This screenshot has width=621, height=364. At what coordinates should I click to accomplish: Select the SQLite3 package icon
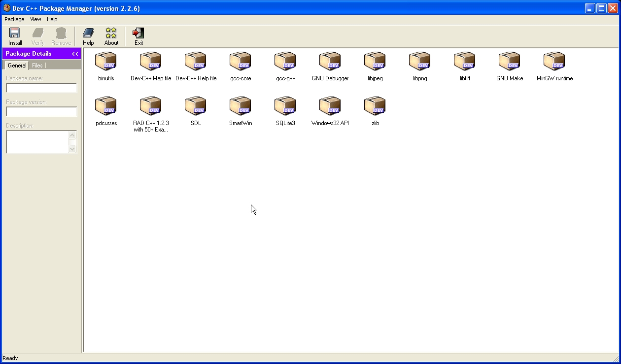(285, 106)
